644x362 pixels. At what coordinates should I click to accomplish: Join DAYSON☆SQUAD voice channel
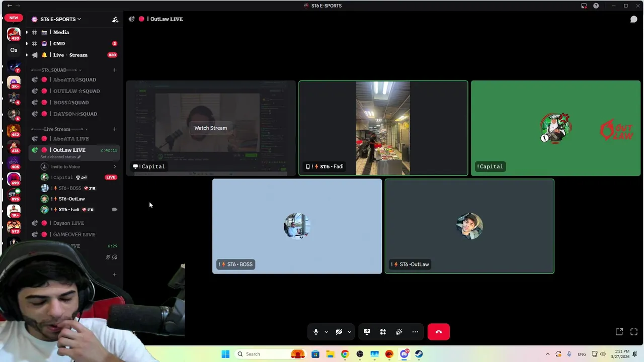tap(73, 114)
